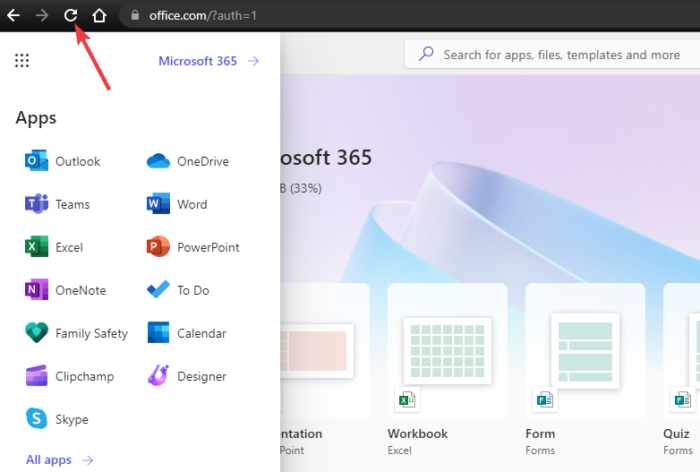Open the Calendar app
This screenshot has height=472, width=700.
[x=186, y=333]
